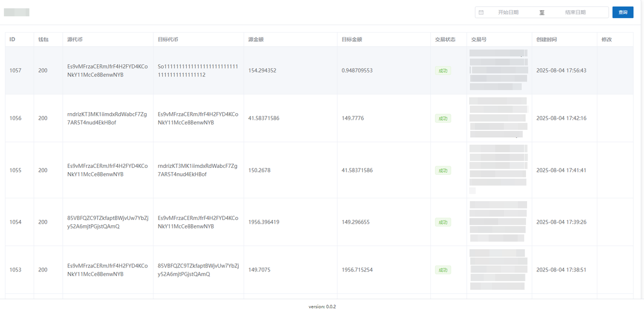This screenshot has height=310, width=644.
Task: Click the blue 查询 search button
Action: [623, 12]
